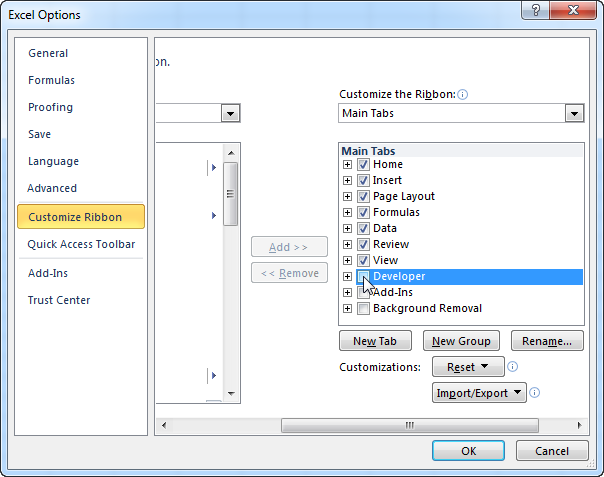Expand the Formulas tab node

[x=347, y=212]
